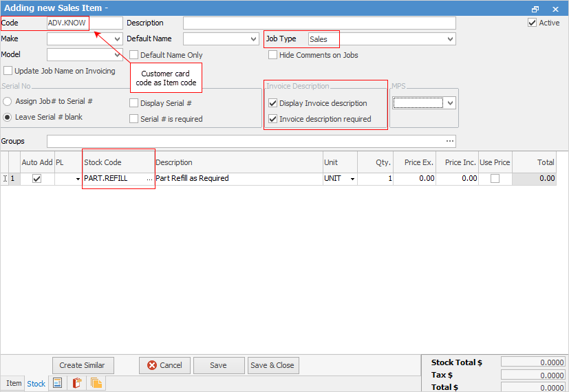Click the Qty. cell showing 1
The image size is (569, 392).
point(375,178)
